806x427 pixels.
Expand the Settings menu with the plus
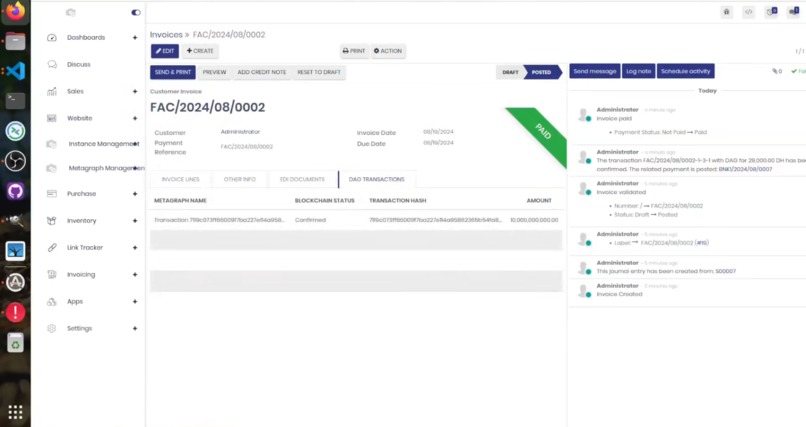(x=135, y=328)
